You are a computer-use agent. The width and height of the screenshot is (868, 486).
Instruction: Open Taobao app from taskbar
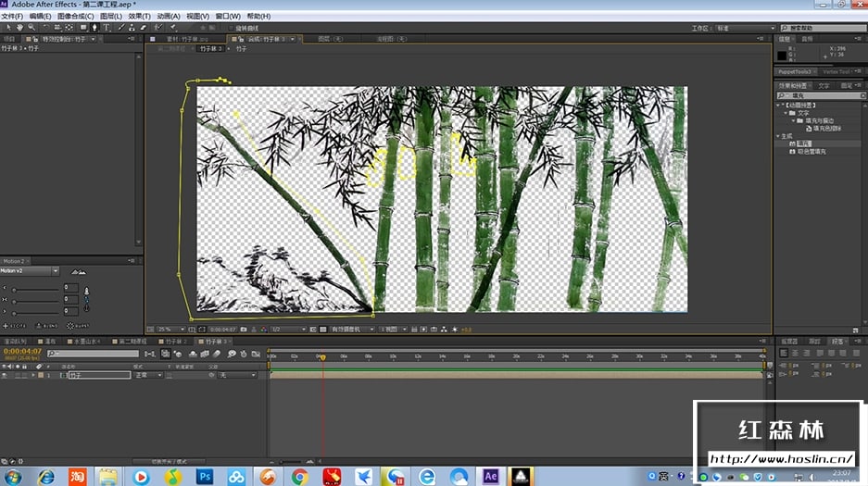pos(77,476)
